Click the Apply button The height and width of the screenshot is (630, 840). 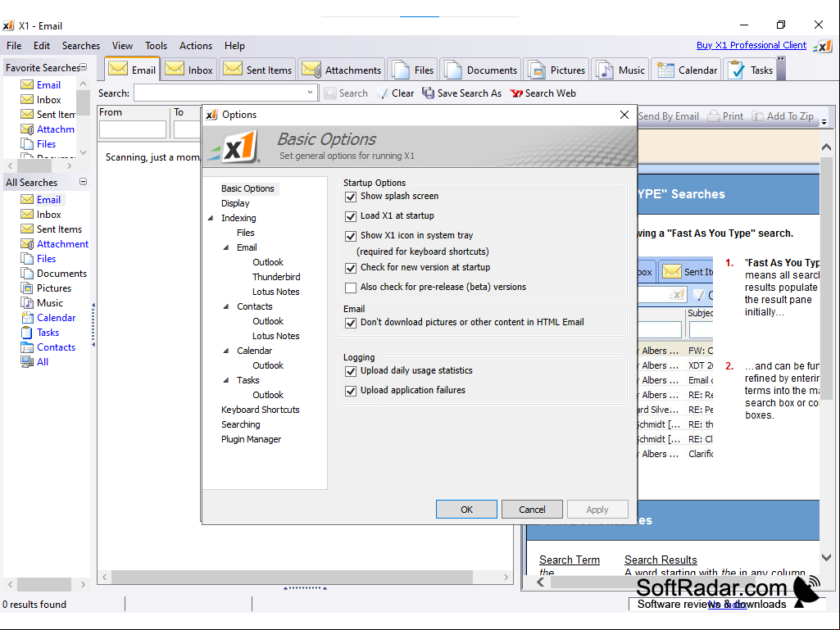coord(597,510)
